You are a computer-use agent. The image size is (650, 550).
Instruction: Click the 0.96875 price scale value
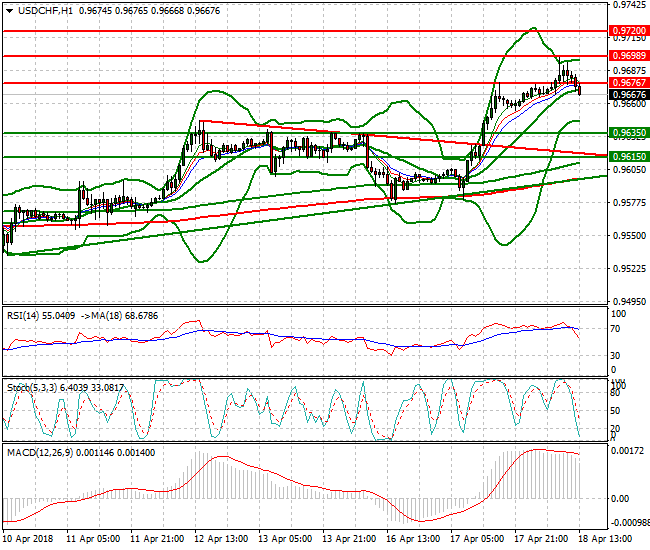tap(629, 70)
